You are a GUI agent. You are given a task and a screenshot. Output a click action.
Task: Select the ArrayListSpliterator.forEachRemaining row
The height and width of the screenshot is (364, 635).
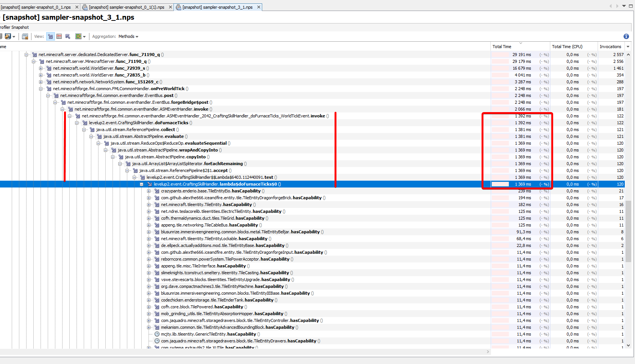point(312,164)
